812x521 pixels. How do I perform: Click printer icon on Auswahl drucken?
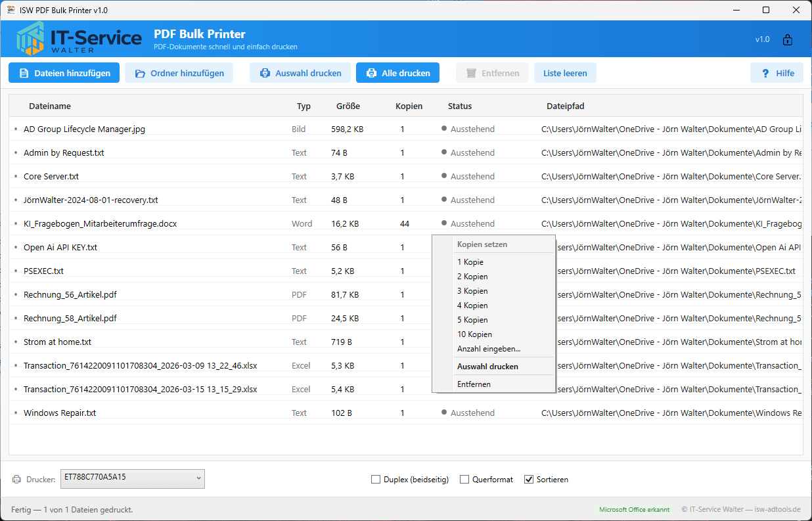(x=265, y=74)
